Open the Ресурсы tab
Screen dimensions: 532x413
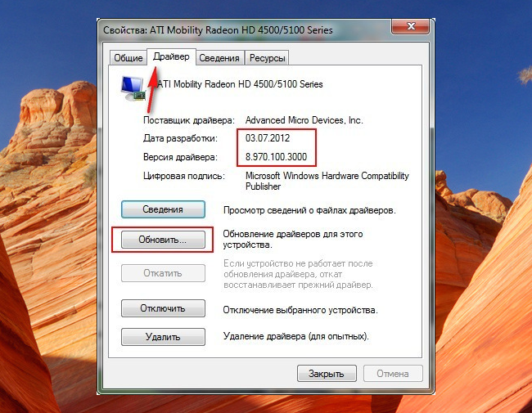click(x=267, y=58)
